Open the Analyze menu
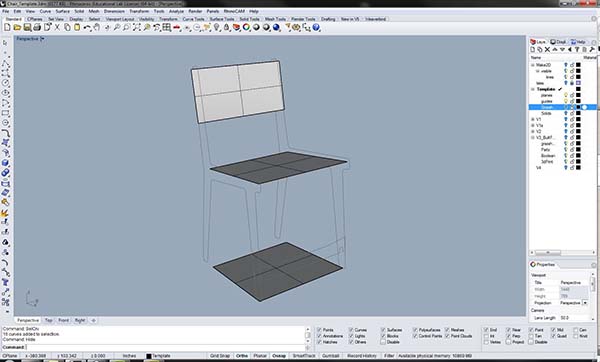The height and width of the screenshot is (362, 600). pos(176,11)
